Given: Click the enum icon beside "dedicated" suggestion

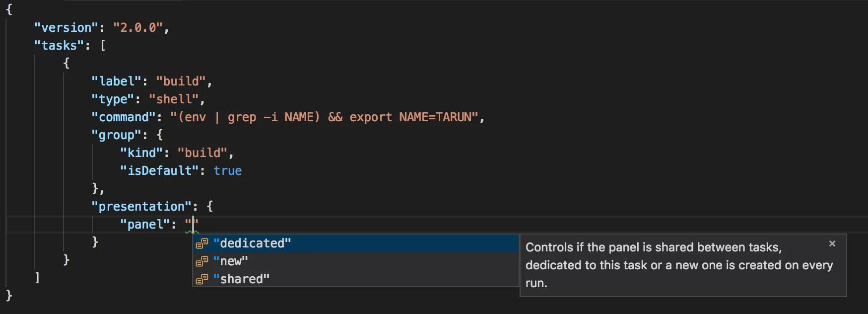Looking at the screenshot, I should (x=201, y=243).
